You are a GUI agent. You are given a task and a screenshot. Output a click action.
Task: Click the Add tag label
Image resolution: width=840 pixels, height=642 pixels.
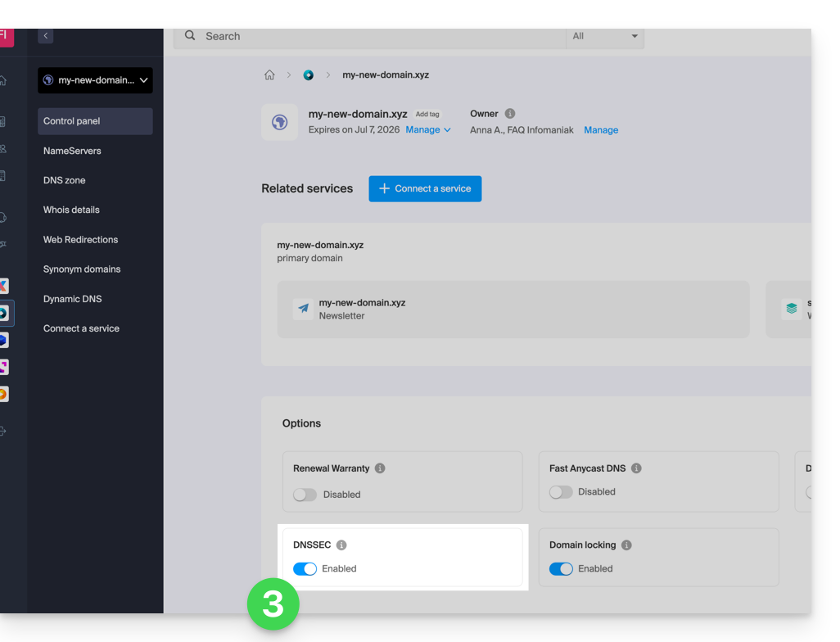[x=427, y=114]
